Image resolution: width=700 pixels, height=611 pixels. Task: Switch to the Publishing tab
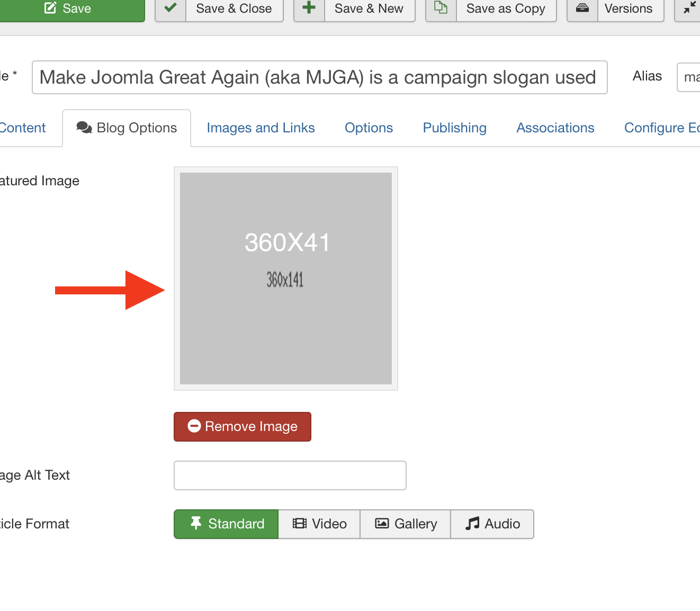click(454, 128)
